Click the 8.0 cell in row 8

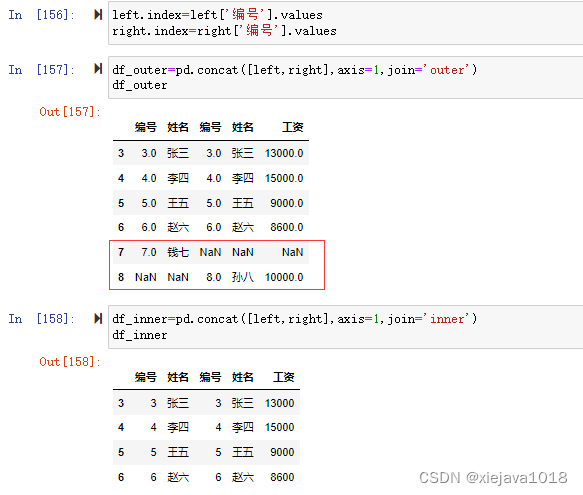(x=214, y=277)
